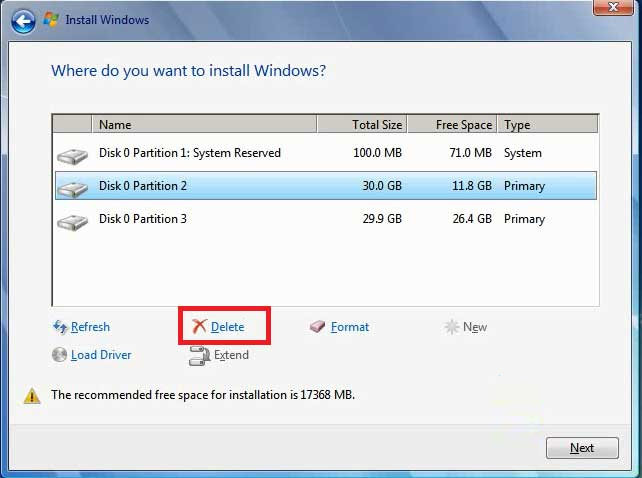Click the back arrow button
This screenshot has width=642, height=478.
tap(24, 20)
